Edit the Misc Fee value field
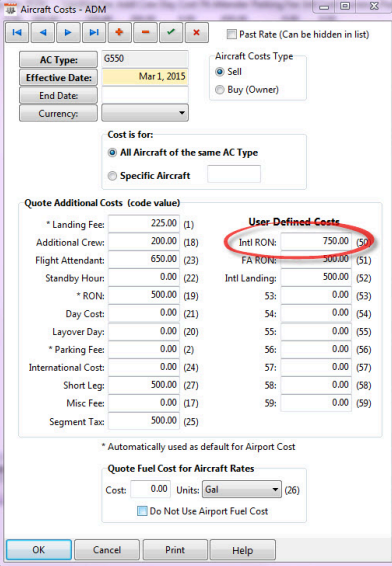This screenshot has width=392, height=566. coord(144,403)
